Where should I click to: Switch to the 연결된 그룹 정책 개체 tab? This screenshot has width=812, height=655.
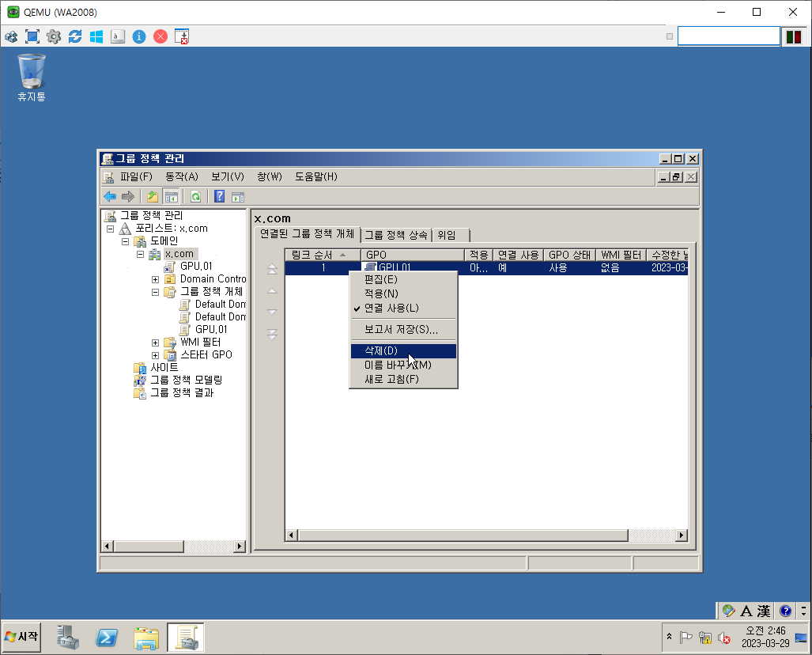tap(307, 234)
